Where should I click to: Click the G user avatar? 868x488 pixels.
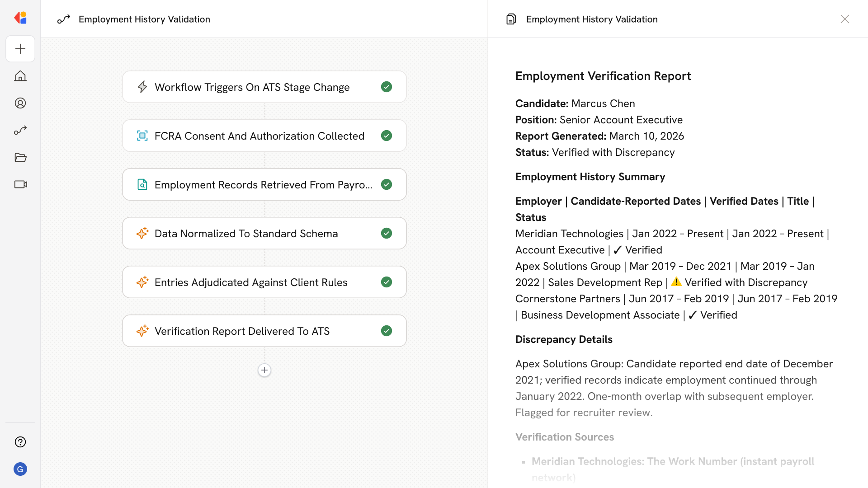[20, 469]
